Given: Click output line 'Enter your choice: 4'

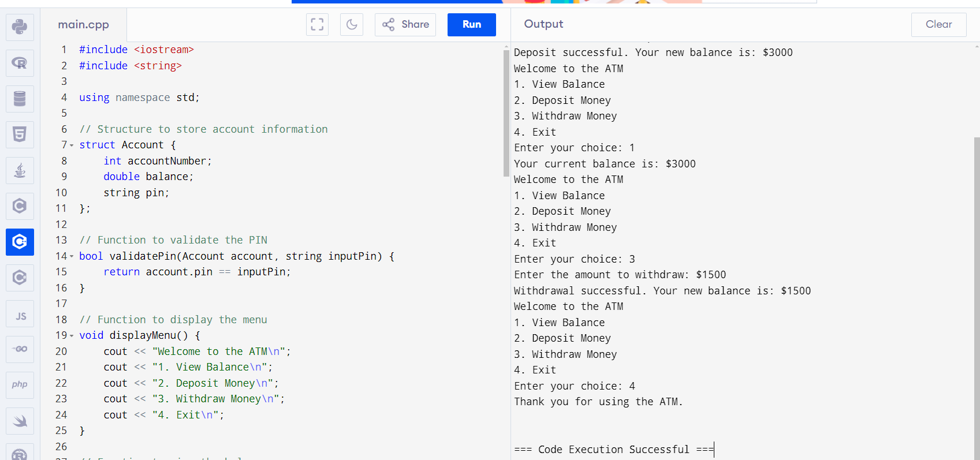Looking at the screenshot, I should point(575,386).
